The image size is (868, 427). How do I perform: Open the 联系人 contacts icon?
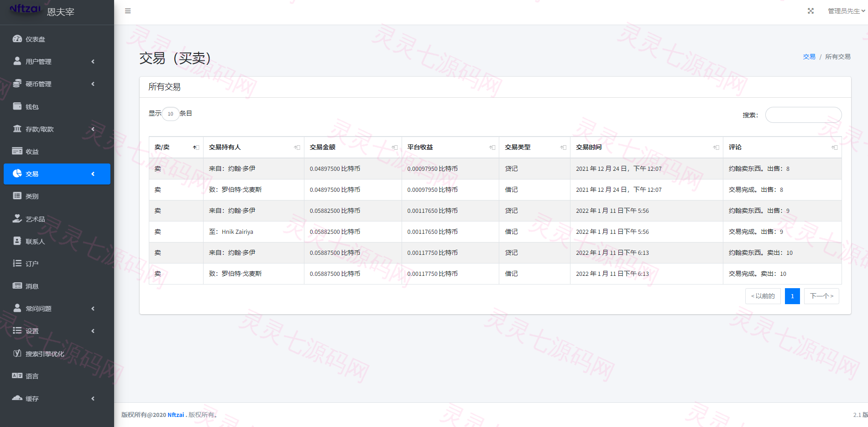click(x=17, y=241)
